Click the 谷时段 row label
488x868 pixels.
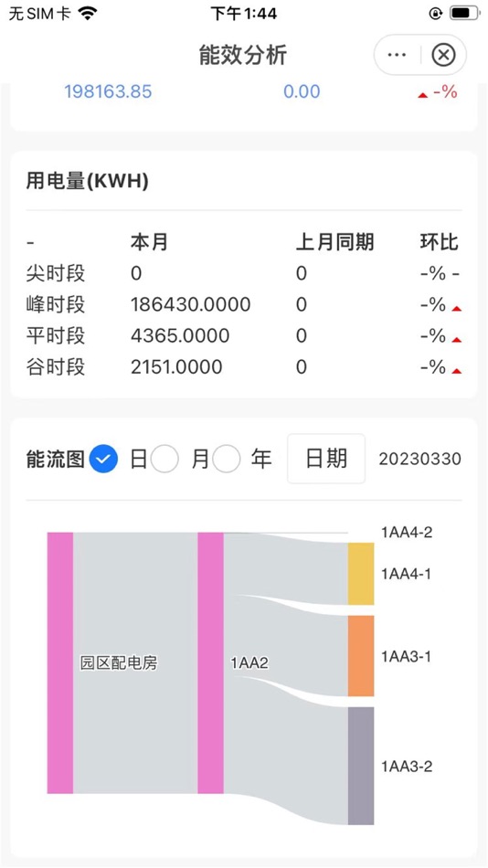56,366
